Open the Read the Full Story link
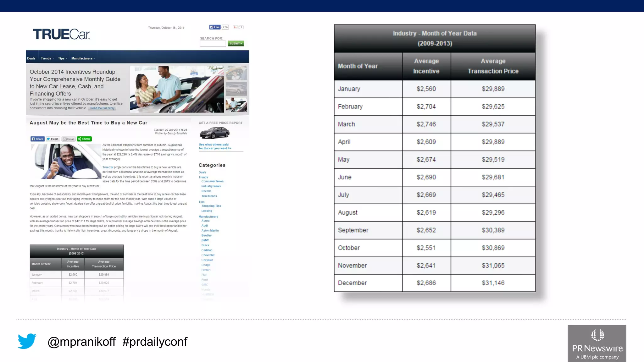The image size is (644, 362). (102, 108)
